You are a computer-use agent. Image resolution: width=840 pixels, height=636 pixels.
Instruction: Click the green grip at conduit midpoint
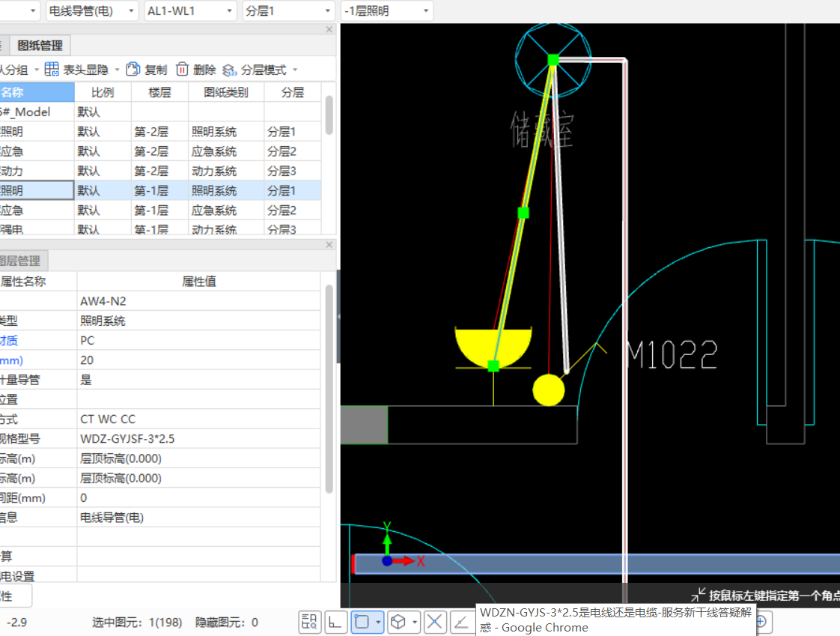pos(523,213)
